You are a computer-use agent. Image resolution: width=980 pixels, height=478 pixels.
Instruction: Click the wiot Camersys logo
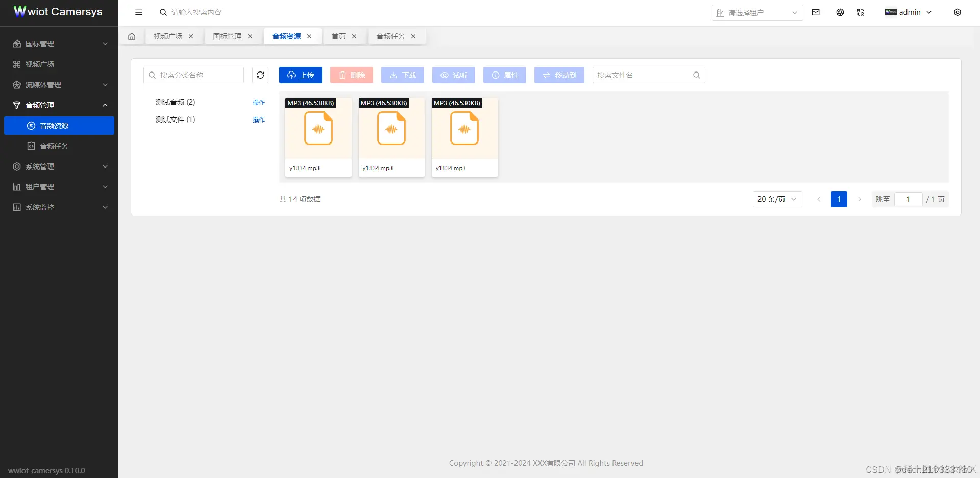pyautogui.click(x=58, y=11)
